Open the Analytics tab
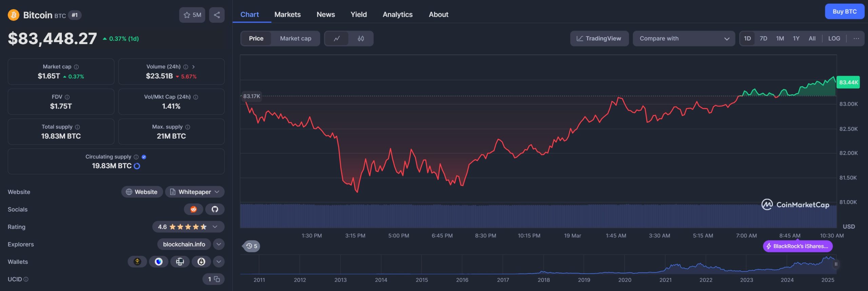This screenshot has width=868, height=291. [397, 14]
